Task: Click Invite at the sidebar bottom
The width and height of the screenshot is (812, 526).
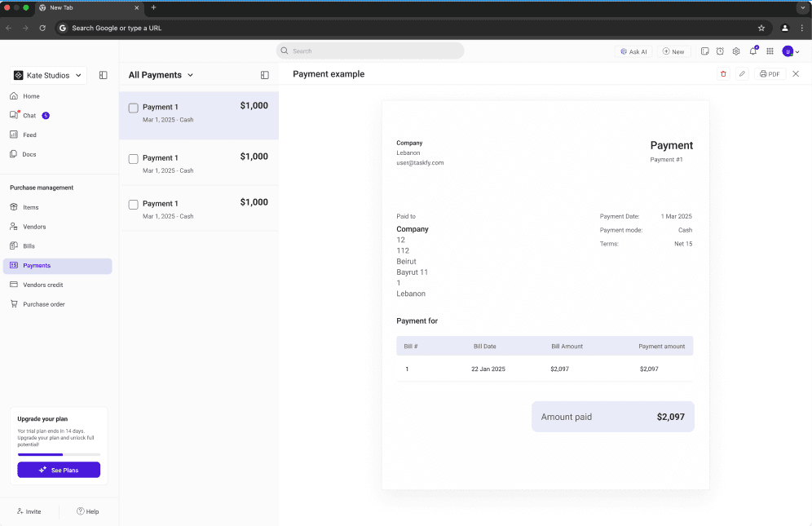Action: [x=29, y=511]
